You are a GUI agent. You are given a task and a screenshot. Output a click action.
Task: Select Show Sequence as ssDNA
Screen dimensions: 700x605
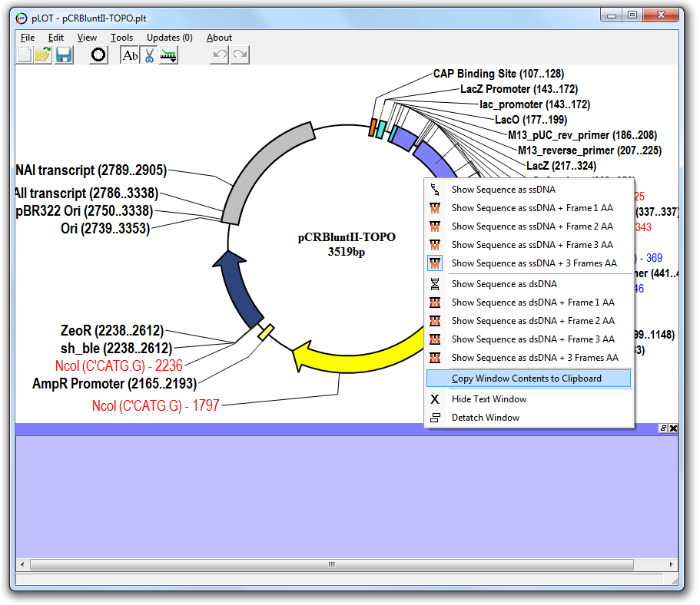(x=503, y=190)
